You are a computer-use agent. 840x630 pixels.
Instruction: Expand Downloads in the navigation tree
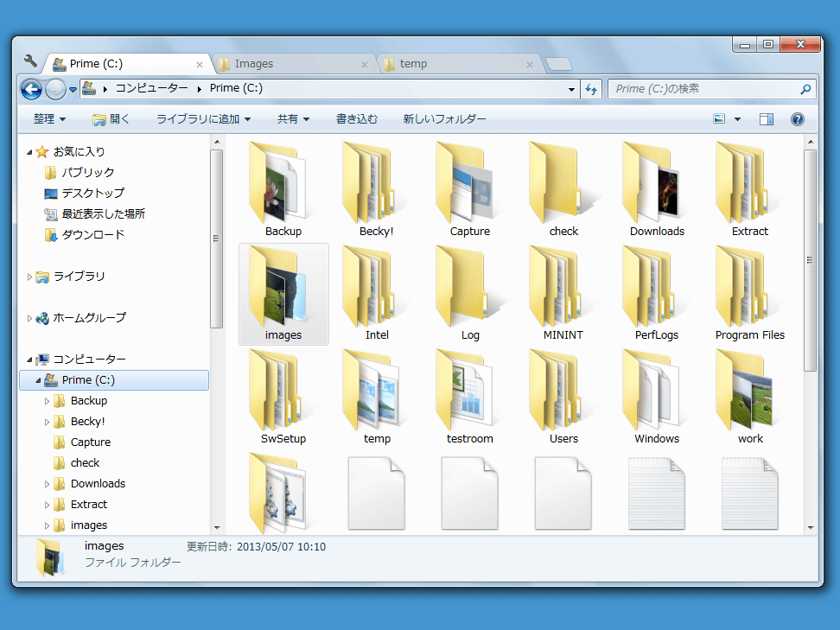(x=48, y=484)
